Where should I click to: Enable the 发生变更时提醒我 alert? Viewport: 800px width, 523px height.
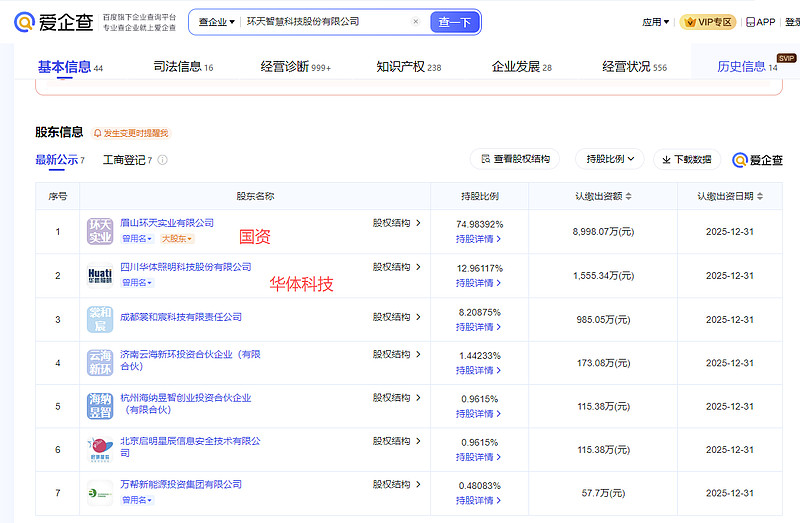[x=131, y=133]
